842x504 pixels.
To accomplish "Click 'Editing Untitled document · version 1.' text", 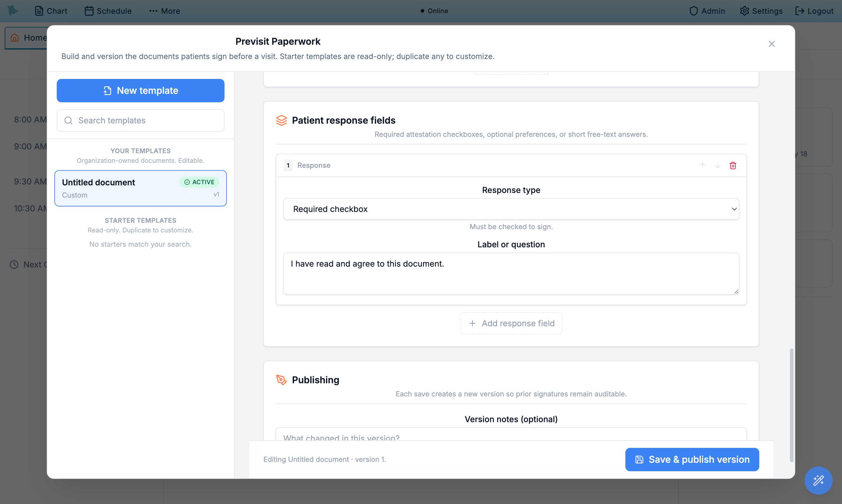I will [x=325, y=459].
